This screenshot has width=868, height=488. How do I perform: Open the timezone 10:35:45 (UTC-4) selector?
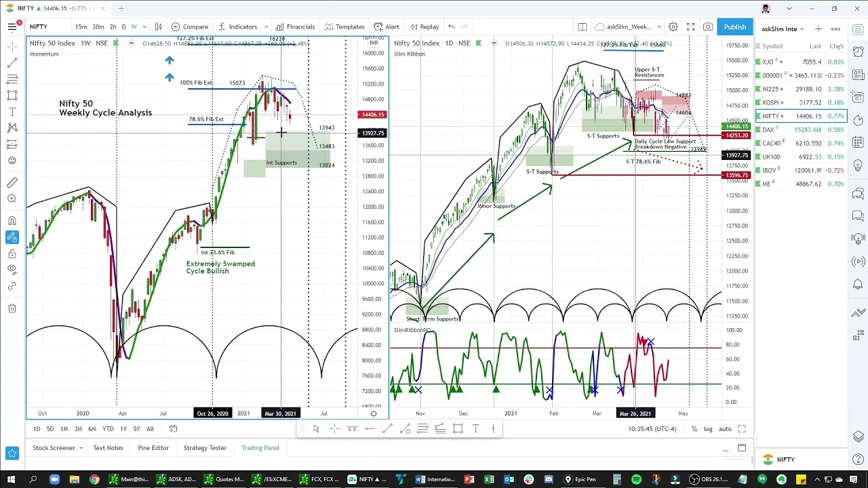(652, 429)
